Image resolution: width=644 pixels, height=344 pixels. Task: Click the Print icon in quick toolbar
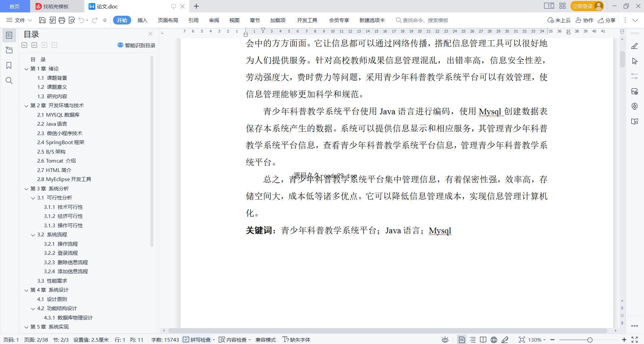(62, 20)
